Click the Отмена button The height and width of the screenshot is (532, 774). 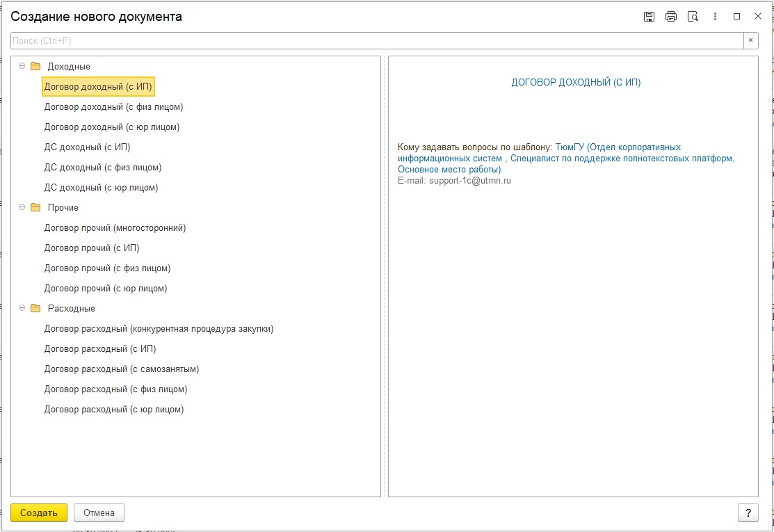tap(99, 513)
